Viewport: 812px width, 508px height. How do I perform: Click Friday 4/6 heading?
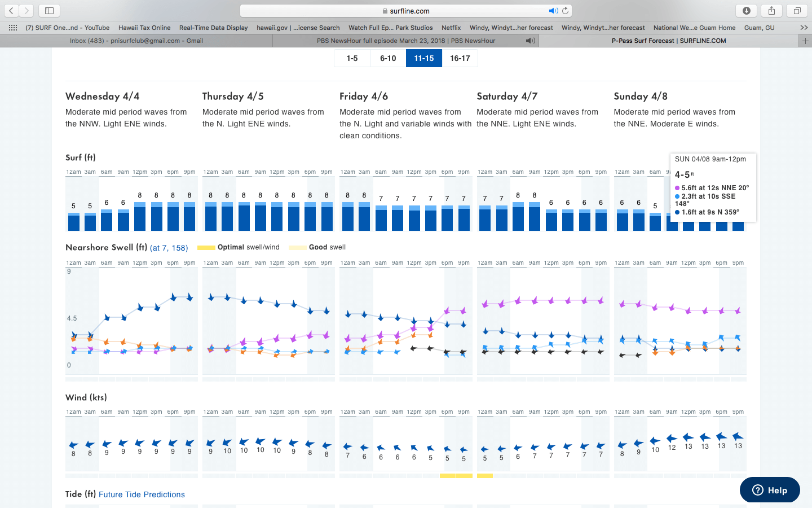(x=364, y=97)
